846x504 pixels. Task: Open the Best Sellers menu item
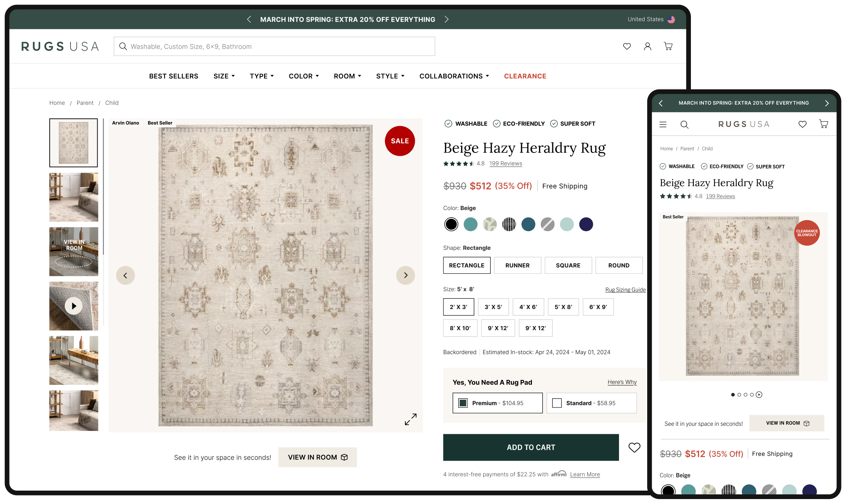[x=173, y=76]
